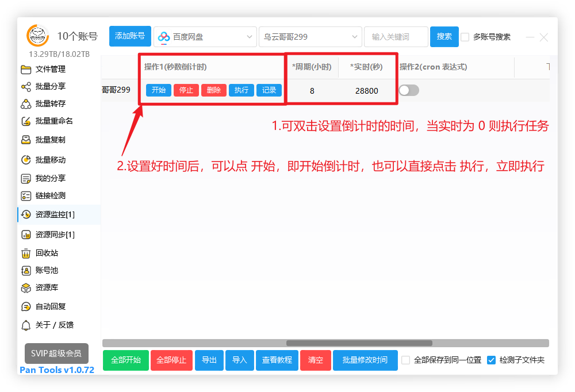Click the 添加账号 button
Image resolution: width=575 pixels, height=392 pixels.
pyautogui.click(x=130, y=36)
